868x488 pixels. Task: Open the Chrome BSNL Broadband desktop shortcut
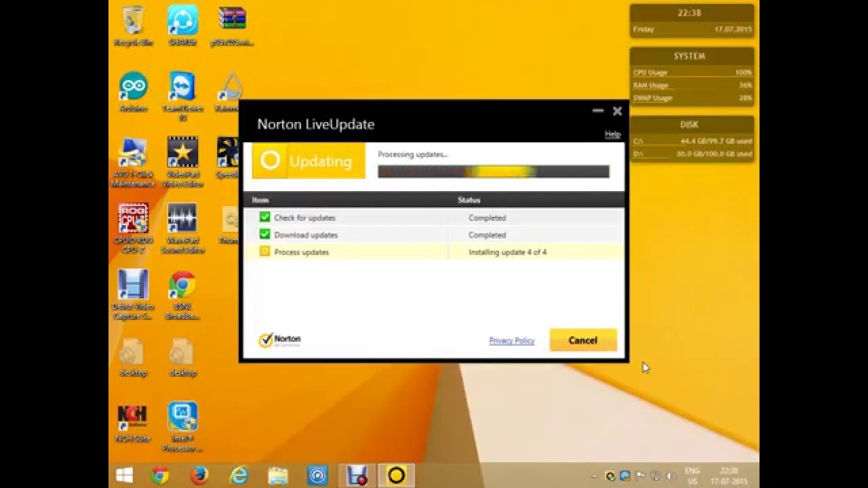pyautogui.click(x=182, y=294)
